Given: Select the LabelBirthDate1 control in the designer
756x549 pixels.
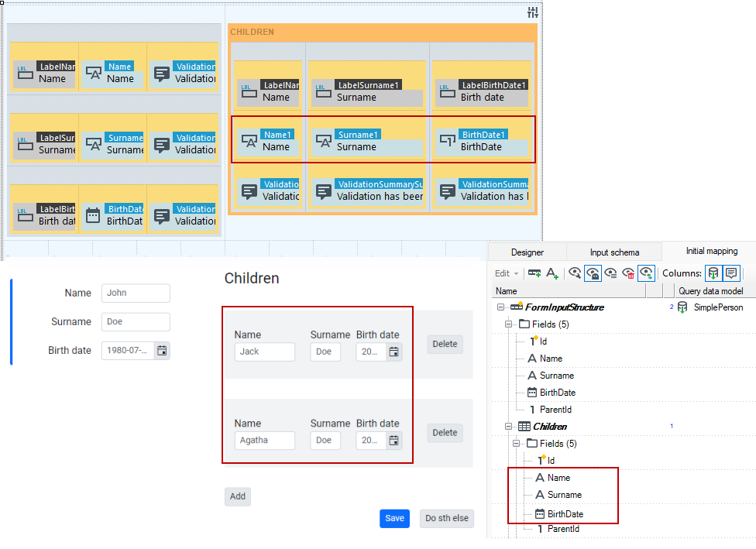Looking at the screenshot, I should pyautogui.click(x=482, y=91).
